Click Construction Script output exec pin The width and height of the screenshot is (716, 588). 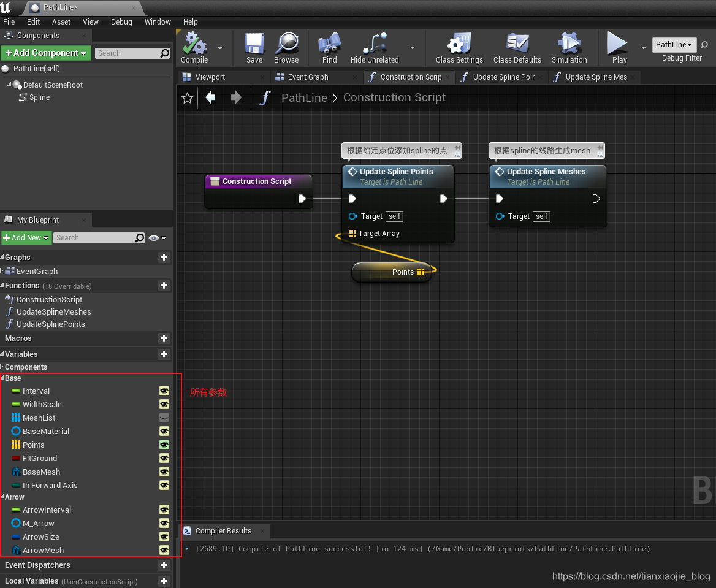click(x=302, y=199)
